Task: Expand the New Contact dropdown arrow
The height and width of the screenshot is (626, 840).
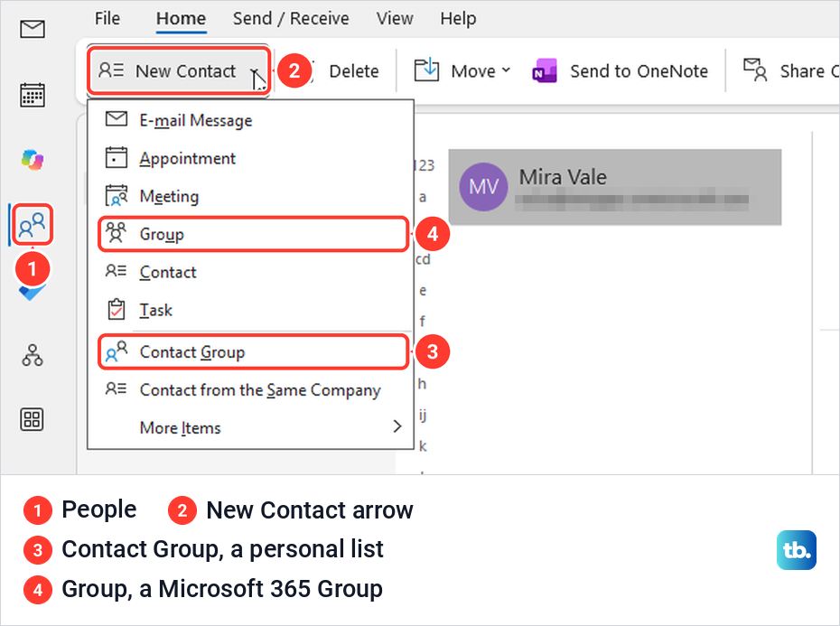Action: click(x=255, y=70)
